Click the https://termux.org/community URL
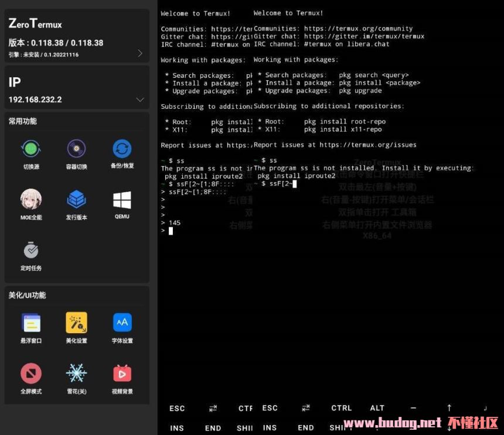 pyautogui.click(x=359, y=29)
